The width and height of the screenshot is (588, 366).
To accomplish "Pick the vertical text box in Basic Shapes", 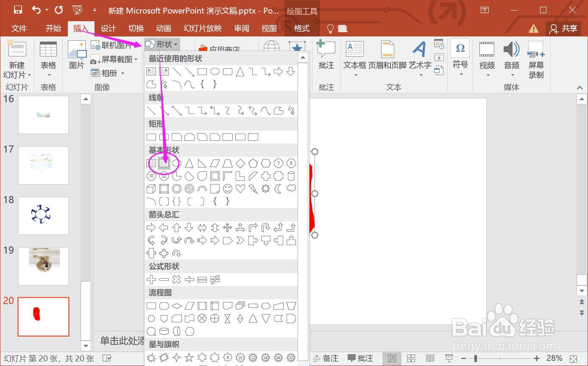I will (x=164, y=163).
